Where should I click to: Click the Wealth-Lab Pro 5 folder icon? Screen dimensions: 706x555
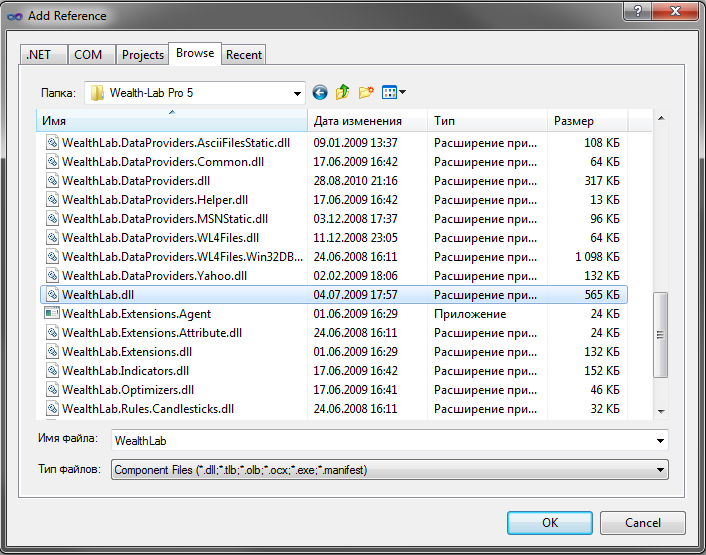(97, 93)
